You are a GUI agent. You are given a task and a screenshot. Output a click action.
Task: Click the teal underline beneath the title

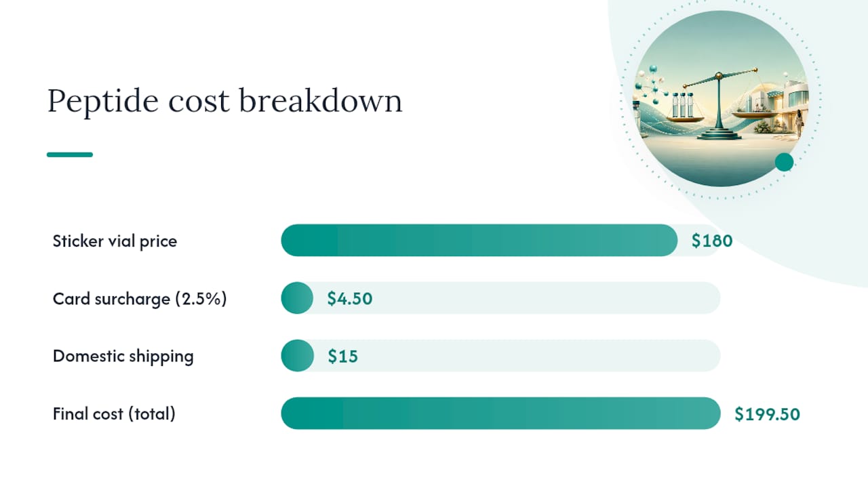tap(70, 155)
